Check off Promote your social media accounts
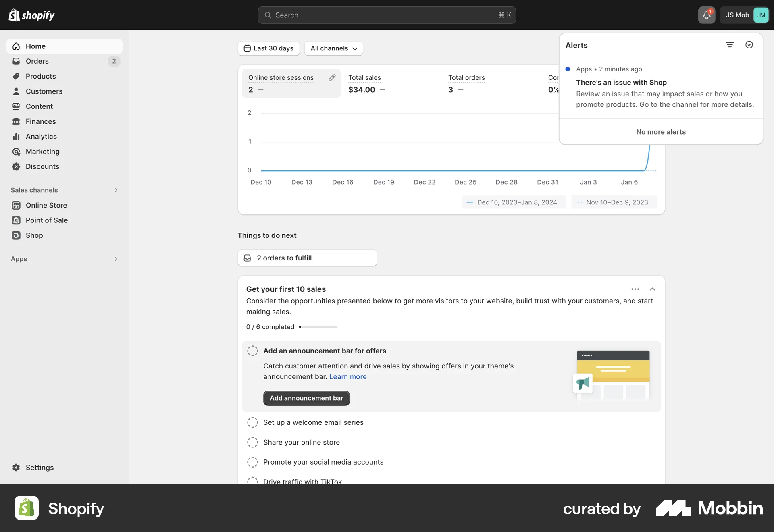 253,462
